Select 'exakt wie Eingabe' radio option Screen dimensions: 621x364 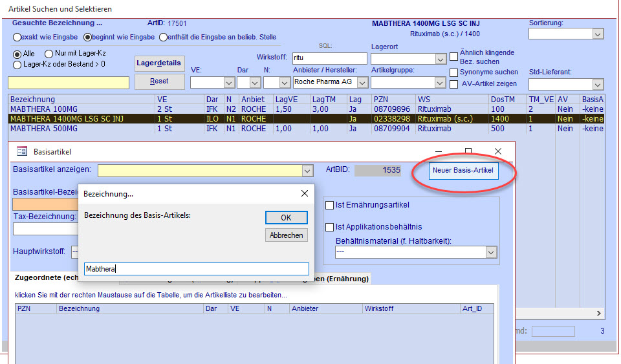pos(17,37)
